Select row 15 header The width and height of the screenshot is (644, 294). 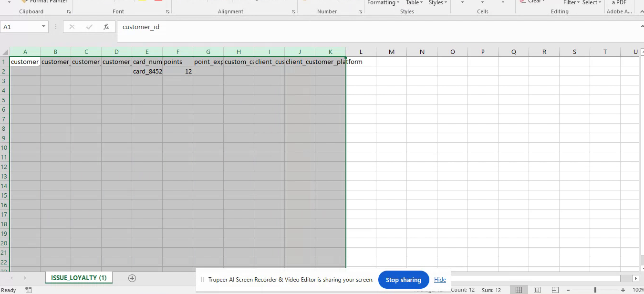(5, 195)
